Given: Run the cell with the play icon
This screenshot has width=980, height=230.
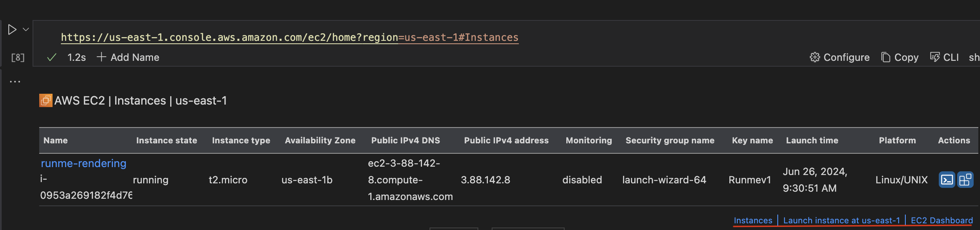Looking at the screenshot, I should click(x=12, y=30).
